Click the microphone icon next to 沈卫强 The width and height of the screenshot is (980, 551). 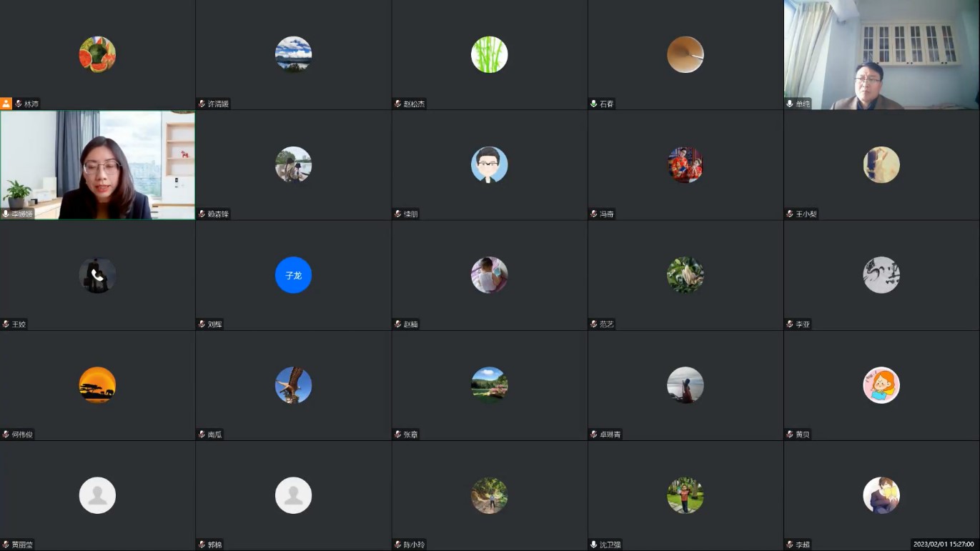click(x=593, y=545)
